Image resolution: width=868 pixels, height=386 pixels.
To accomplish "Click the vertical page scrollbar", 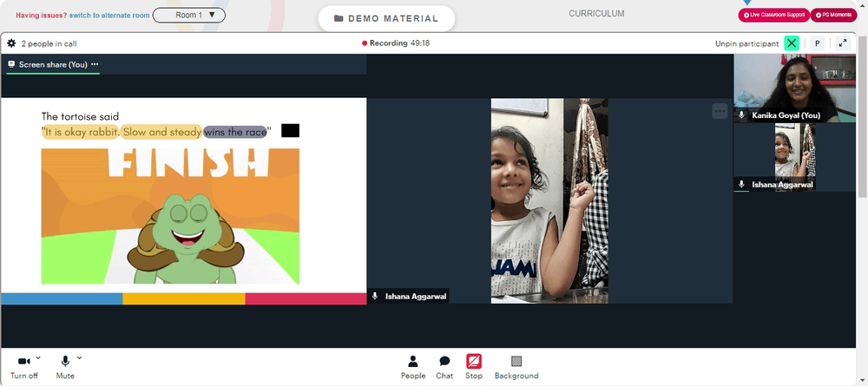I will pyautogui.click(x=863, y=115).
